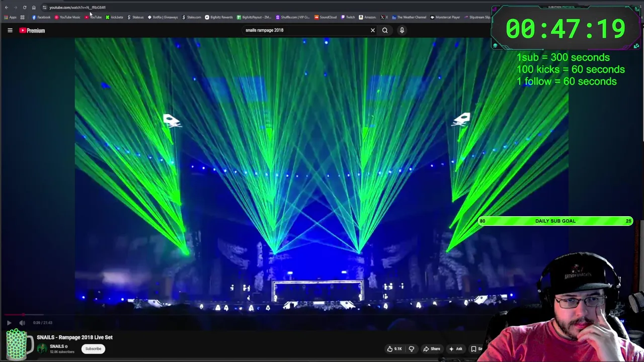Reload the page with refresh icon

(x=24, y=8)
